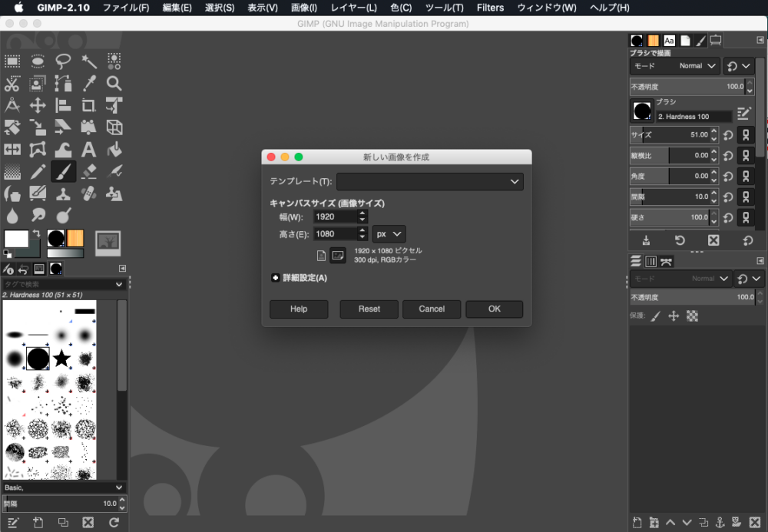Choose the Crop tool
Screen dimensions: 768x532
88,105
